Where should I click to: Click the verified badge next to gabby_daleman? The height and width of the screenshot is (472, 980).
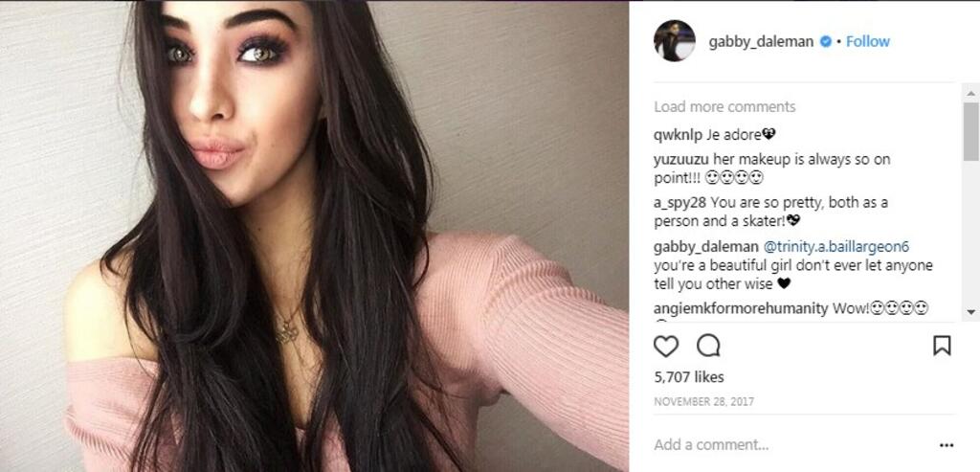coord(825,41)
